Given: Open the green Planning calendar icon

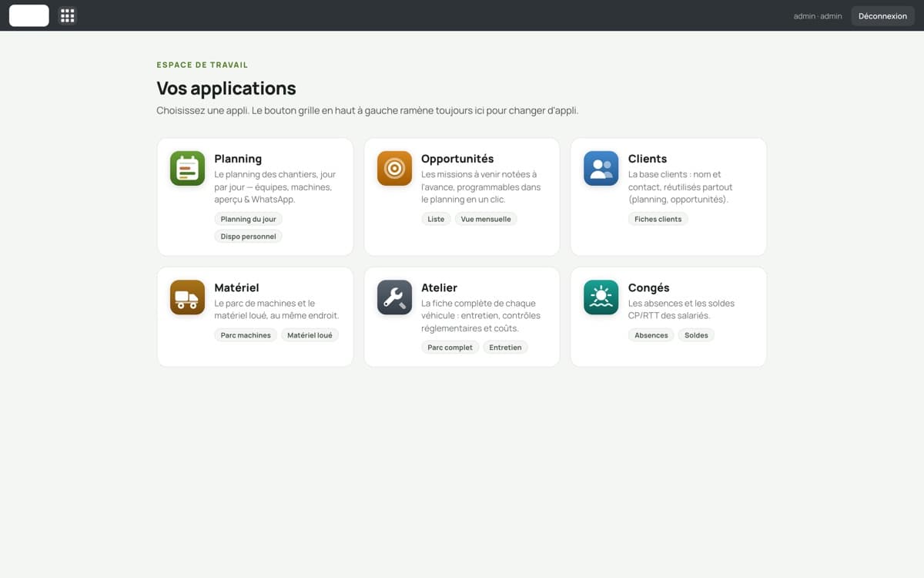Looking at the screenshot, I should pos(187,169).
